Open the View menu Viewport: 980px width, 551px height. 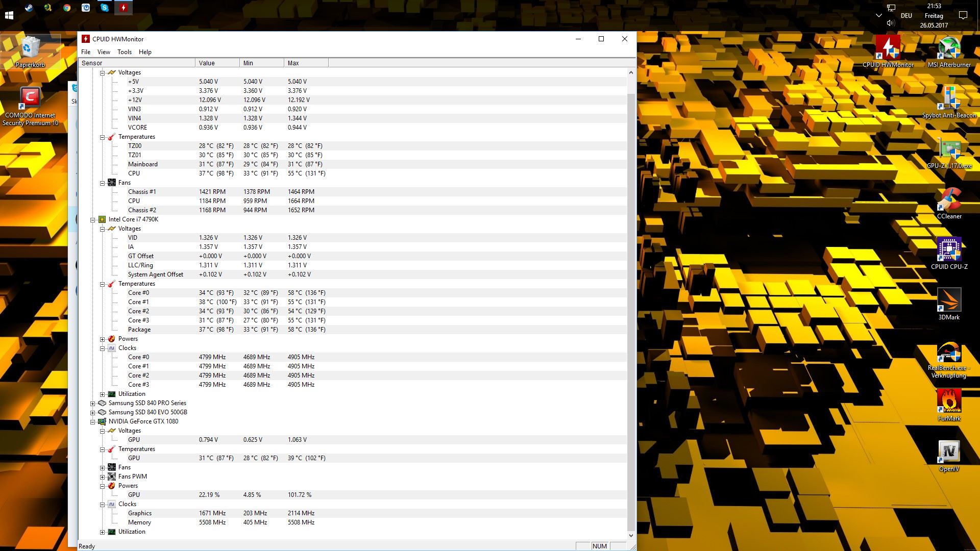[104, 52]
